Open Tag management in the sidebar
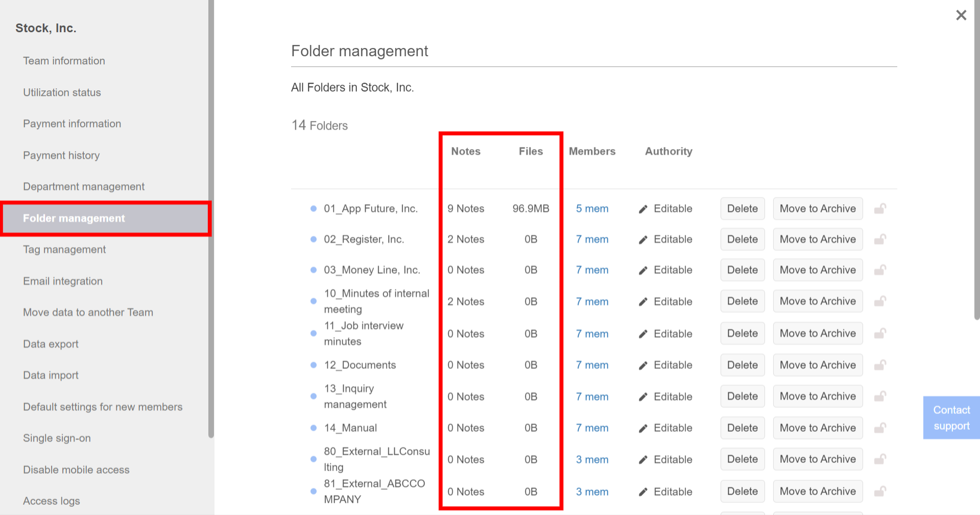This screenshot has height=515, width=980. click(64, 250)
